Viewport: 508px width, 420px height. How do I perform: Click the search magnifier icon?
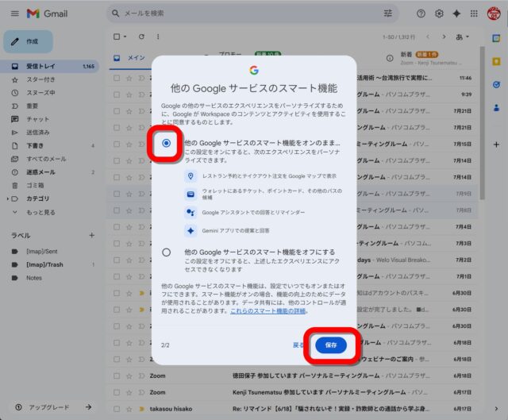pos(115,13)
